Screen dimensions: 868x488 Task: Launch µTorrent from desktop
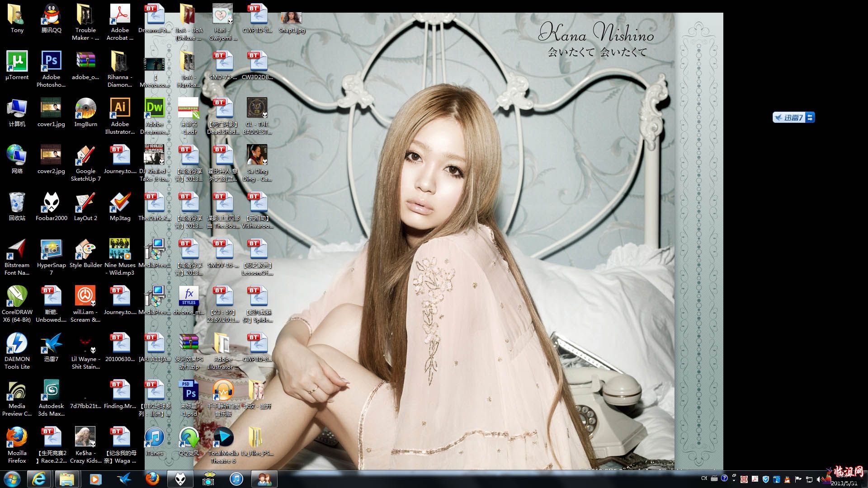pyautogui.click(x=17, y=62)
